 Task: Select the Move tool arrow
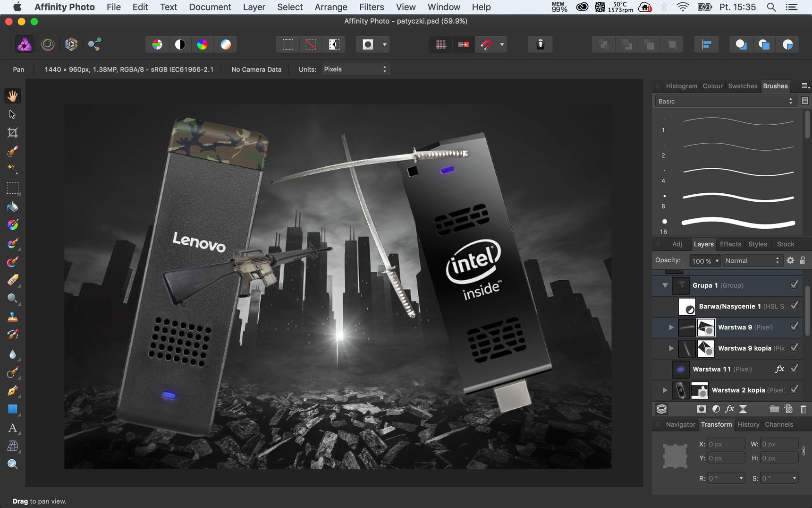pyautogui.click(x=13, y=114)
